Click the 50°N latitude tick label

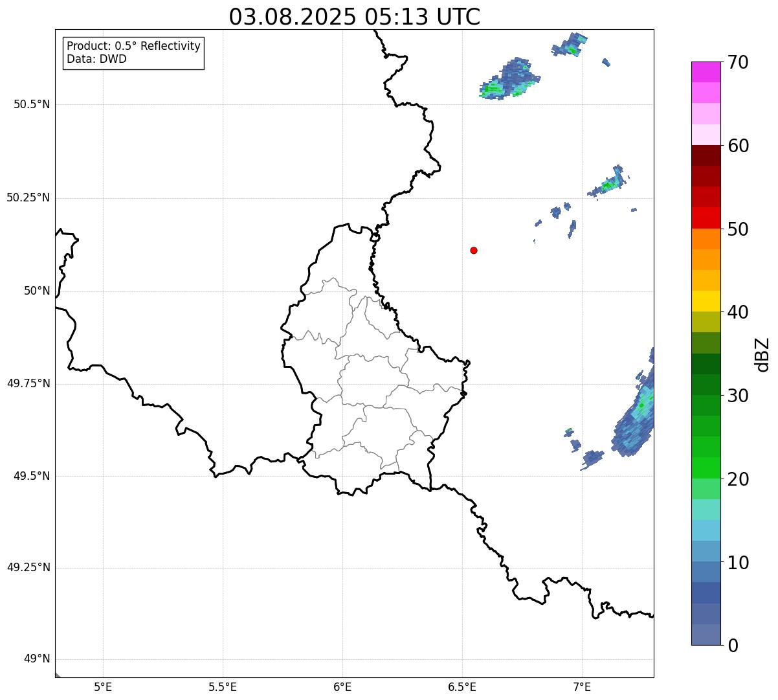37,291
